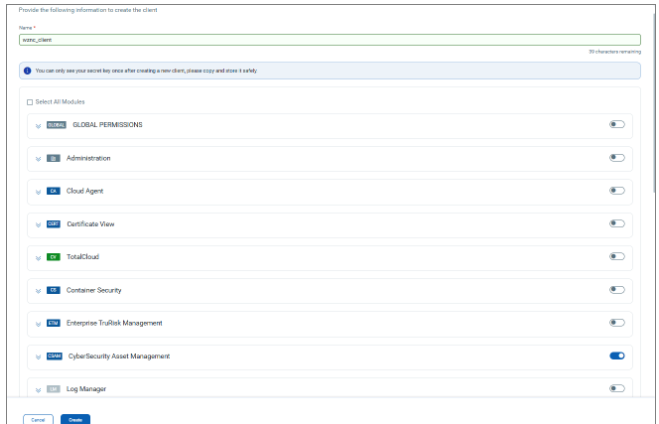The width and height of the screenshot is (659, 424).
Task: Expand the GLOBAL PERMISSIONS section chevron
Action: click(x=38, y=126)
